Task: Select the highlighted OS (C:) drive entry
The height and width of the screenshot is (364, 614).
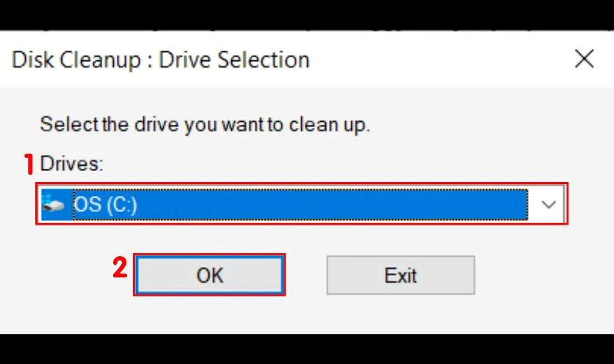Action: coord(105,205)
